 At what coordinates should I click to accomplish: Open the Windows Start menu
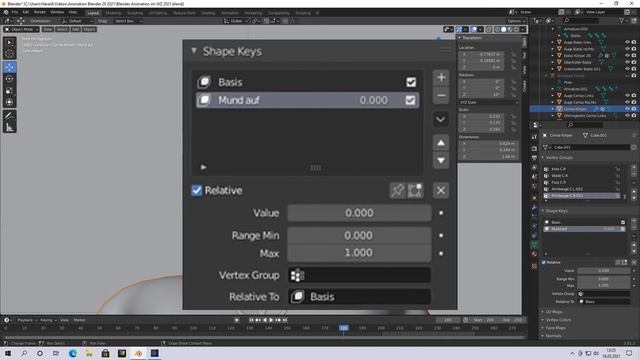click(x=8, y=353)
